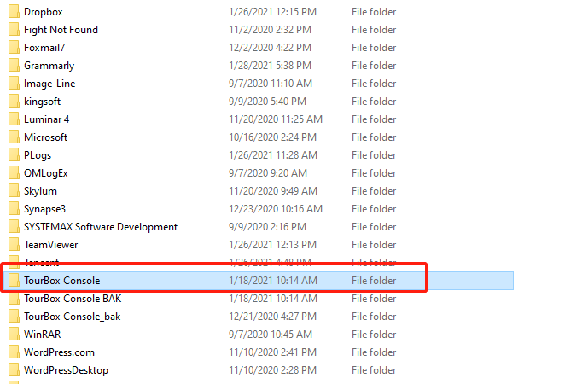Screen dimensions: 588x384
Task: Click date 11/10/2020 2:41 PM
Action: (272, 352)
